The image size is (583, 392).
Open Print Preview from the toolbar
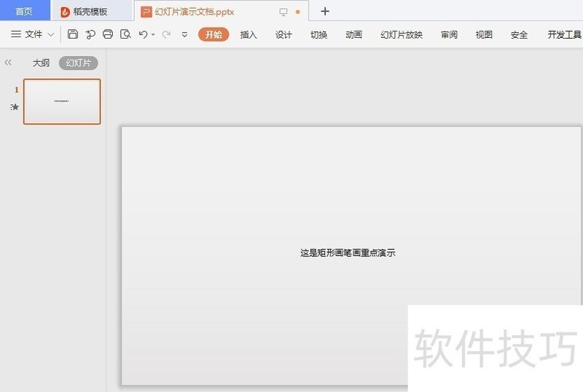tap(125, 34)
